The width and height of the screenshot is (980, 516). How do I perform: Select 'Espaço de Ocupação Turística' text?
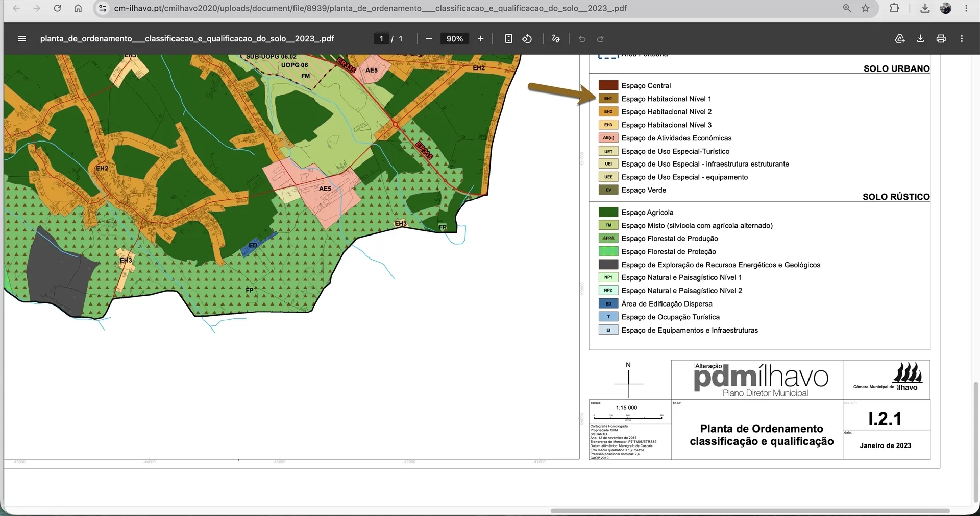670,317
